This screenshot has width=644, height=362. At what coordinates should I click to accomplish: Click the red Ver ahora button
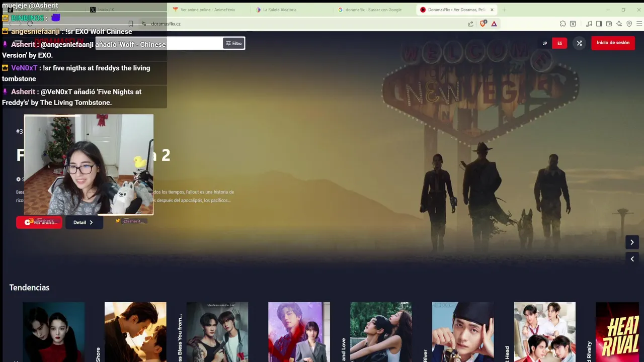(39, 222)
